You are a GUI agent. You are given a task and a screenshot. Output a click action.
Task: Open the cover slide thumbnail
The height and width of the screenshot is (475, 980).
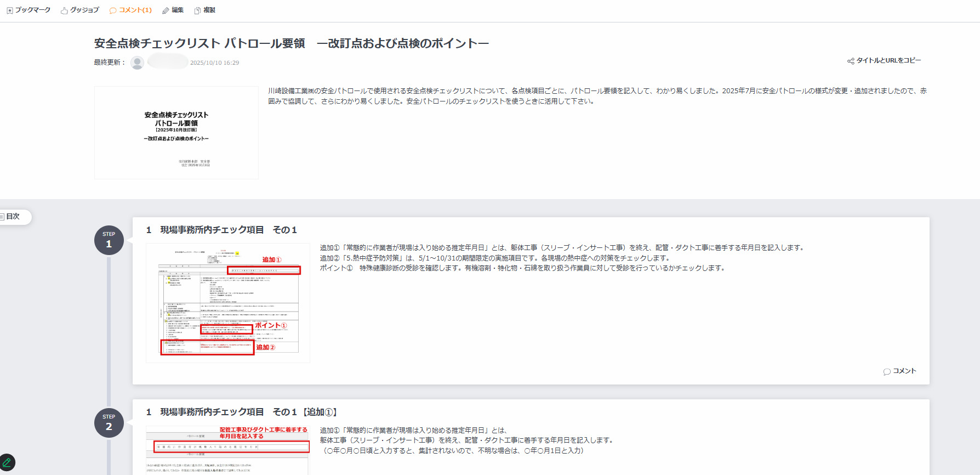coord(176,133)
